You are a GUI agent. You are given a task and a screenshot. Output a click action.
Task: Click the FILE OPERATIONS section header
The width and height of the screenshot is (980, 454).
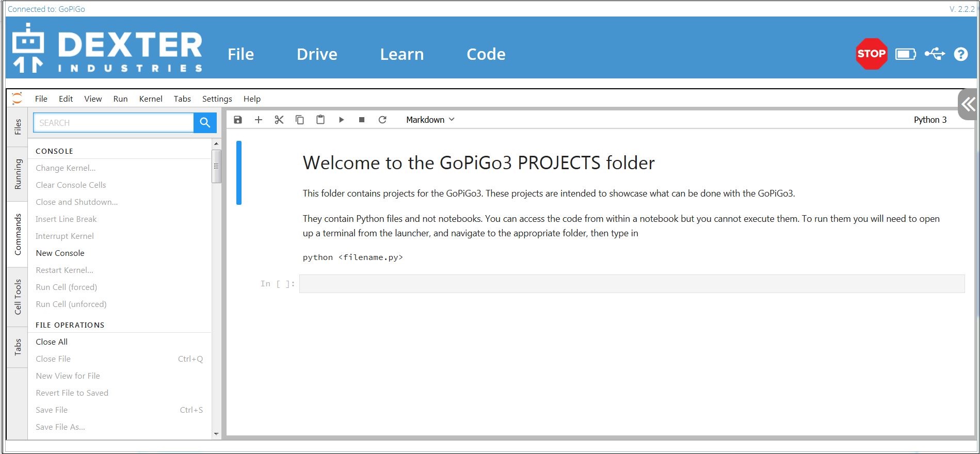pos(70,325)
